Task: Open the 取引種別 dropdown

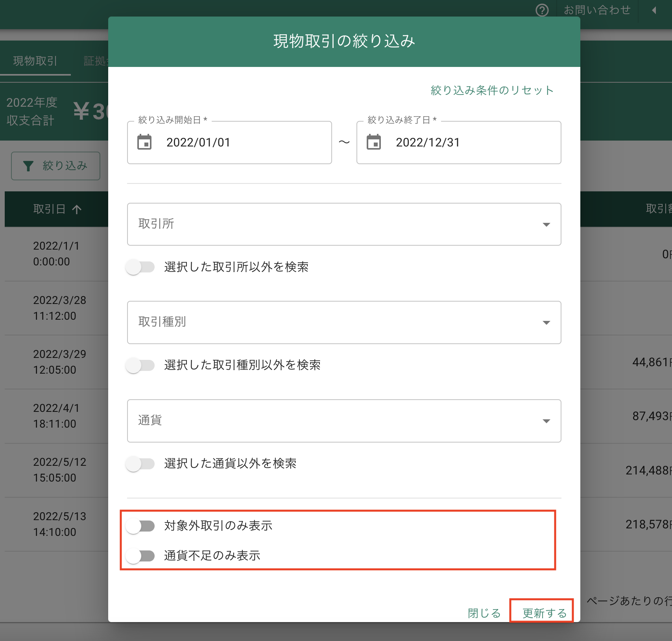Action: tap(344, 322)
